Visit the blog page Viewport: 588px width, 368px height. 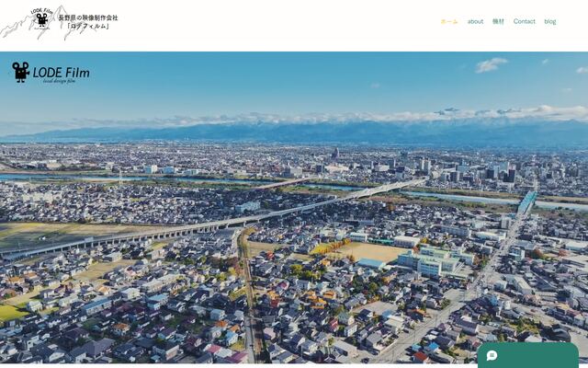tap(550, 21)
